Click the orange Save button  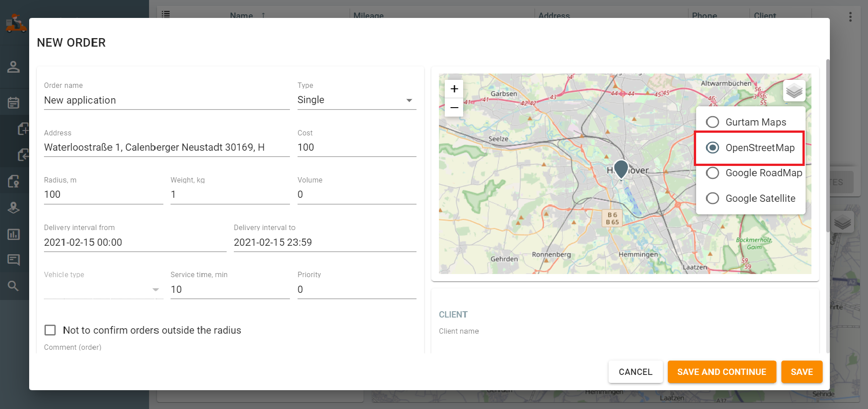pyautogui.click(x=802, y=372)
